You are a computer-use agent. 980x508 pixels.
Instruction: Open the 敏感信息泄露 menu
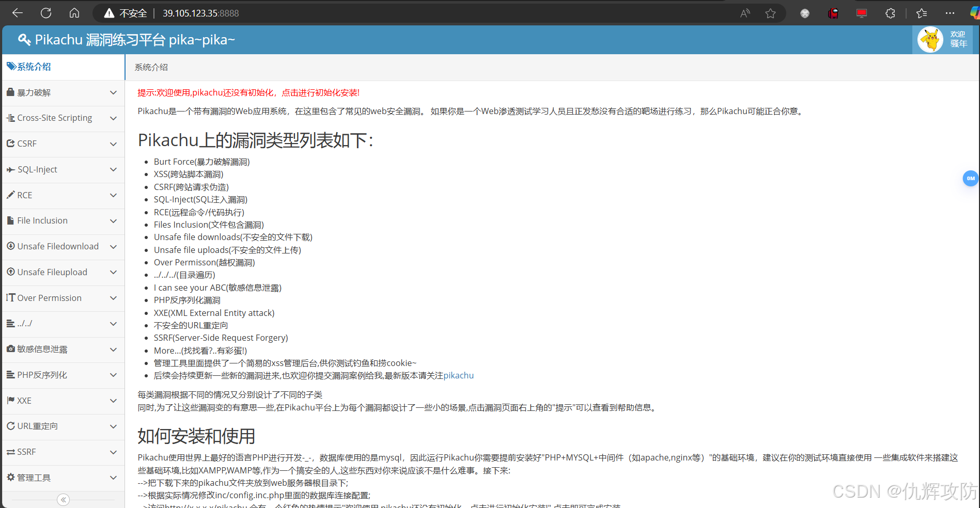click(63, 350)
